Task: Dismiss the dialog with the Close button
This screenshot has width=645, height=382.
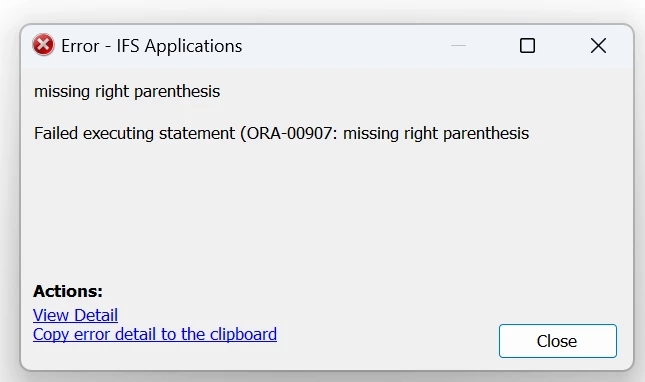Action: click(x=558, y=341)
